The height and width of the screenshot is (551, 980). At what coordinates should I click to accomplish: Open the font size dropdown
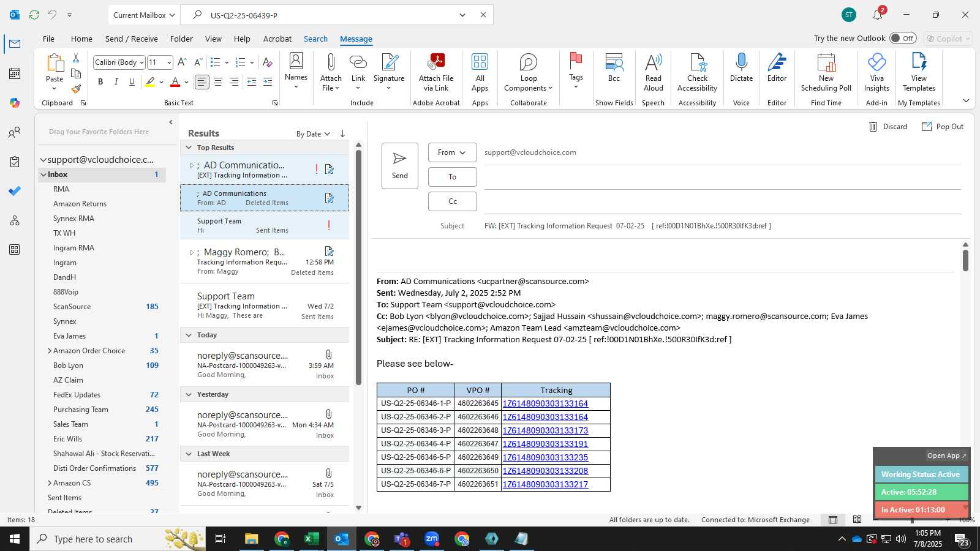[169, 62]
